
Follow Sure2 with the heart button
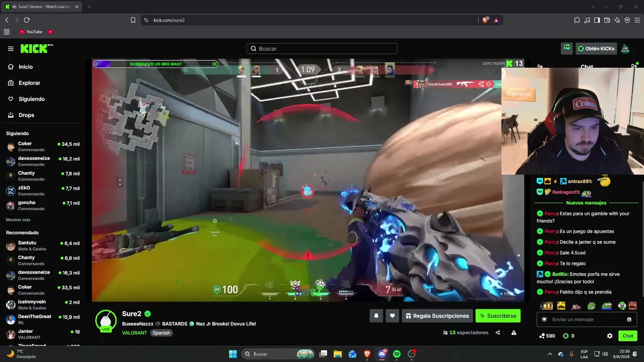(392, 316)
